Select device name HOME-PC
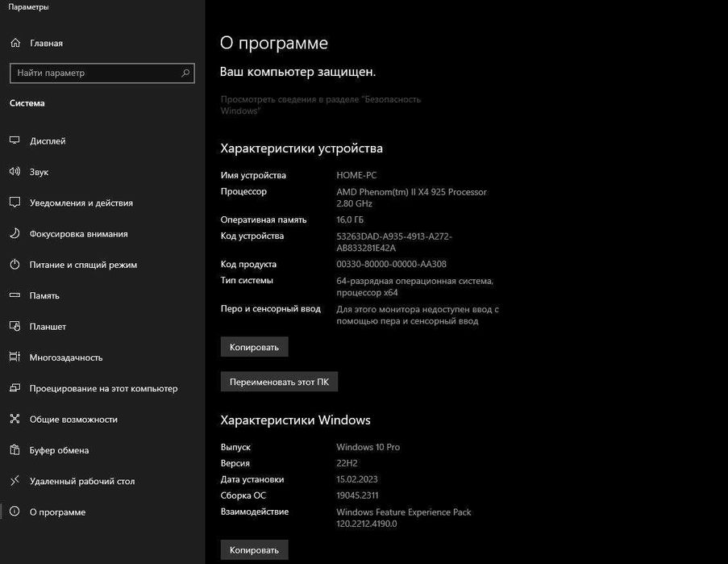Screen dimensions: 728x564 click(x=356, y=175)
